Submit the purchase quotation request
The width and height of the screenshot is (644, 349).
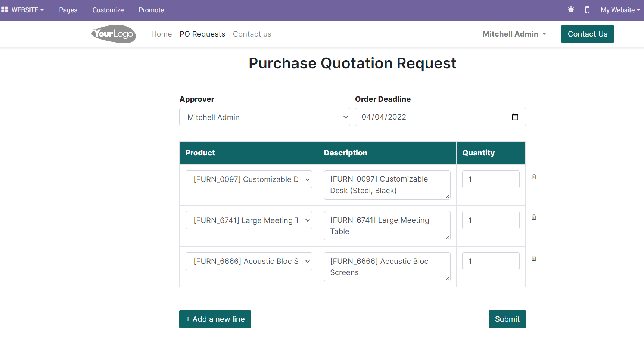pos(507,319)
